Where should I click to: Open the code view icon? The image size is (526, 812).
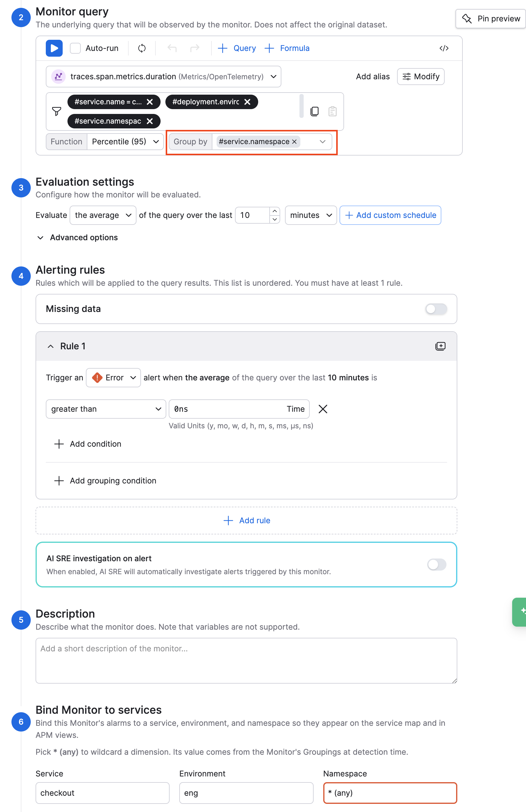[444, 48]
